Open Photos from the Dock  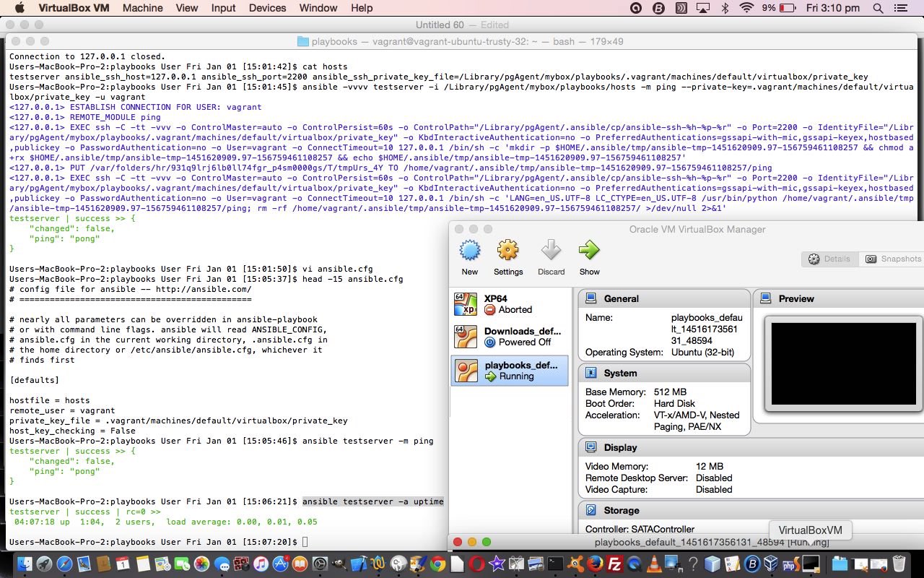tap(201, 564)
